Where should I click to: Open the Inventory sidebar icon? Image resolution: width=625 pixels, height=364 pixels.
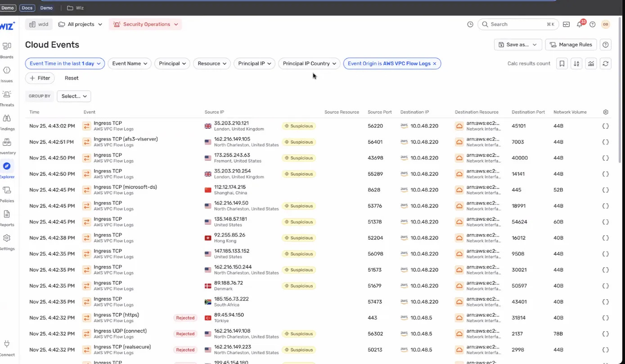[7, 146]
